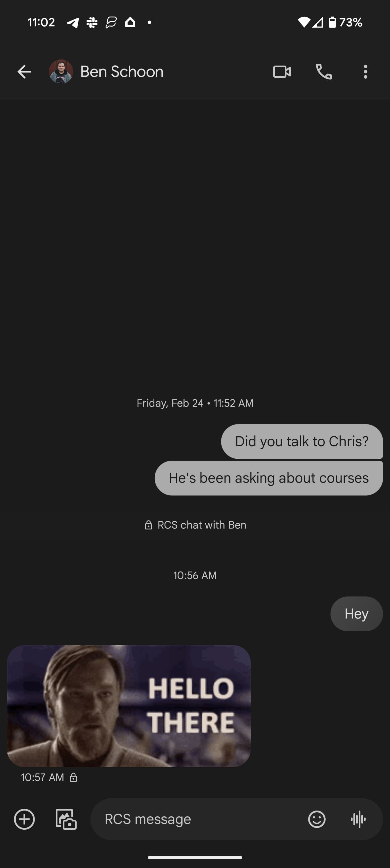Call Ben Schoon with phone icon
390x868 pixels.
[x=324, y=71]
